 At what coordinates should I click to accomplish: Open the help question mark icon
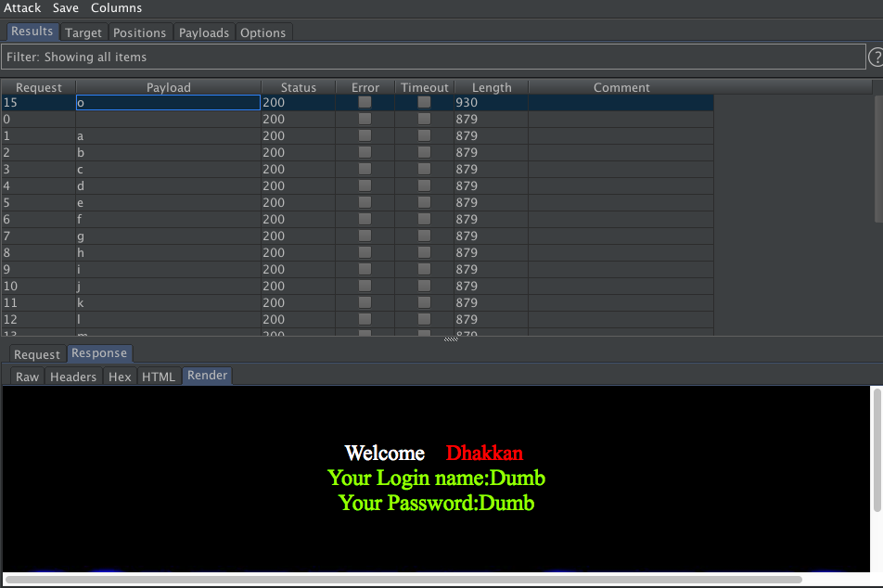pyautogui.click(x=876, y=57)
